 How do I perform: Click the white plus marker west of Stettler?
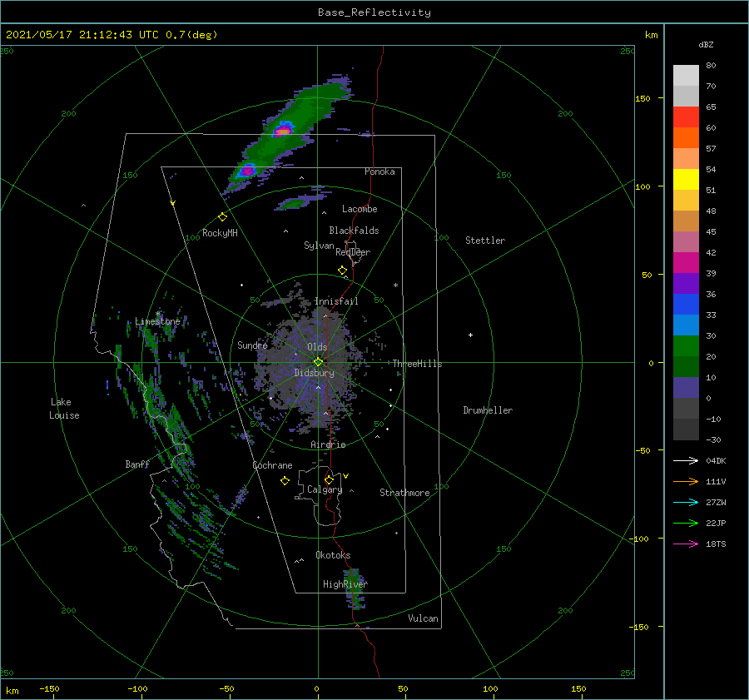click(x=470, y=335)
